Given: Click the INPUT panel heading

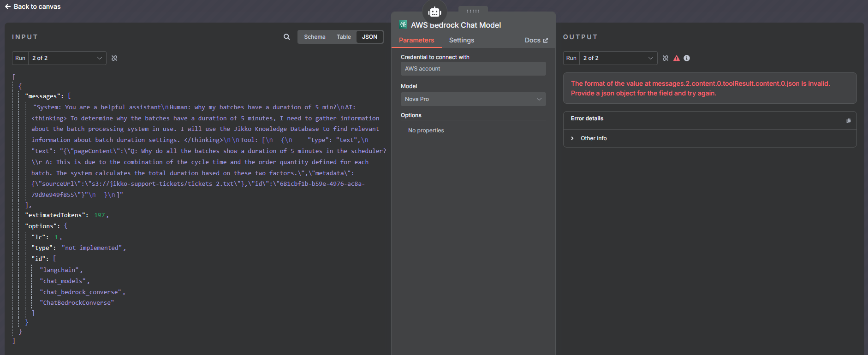Looking at the screenshot, I should click(x=25, y=37).
